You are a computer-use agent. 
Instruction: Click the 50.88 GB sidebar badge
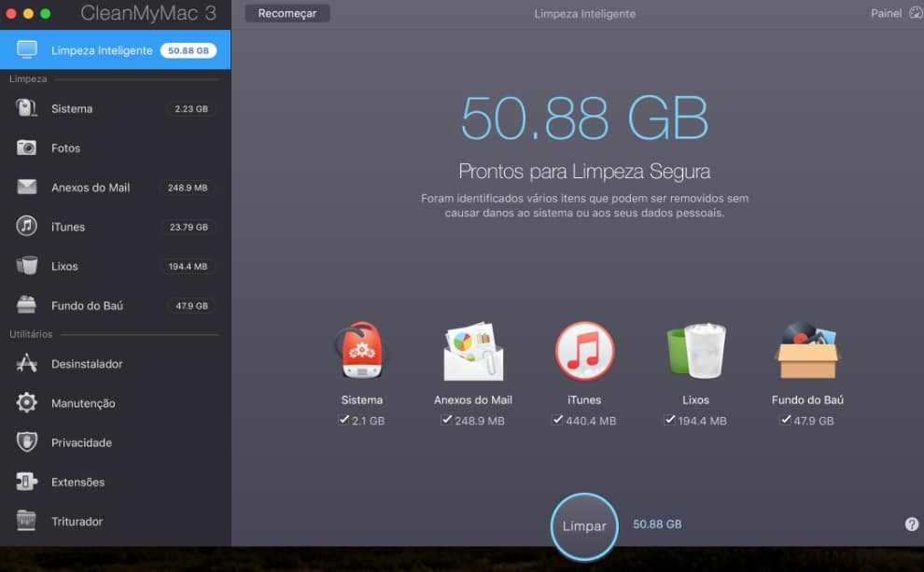tap(188, 50)
